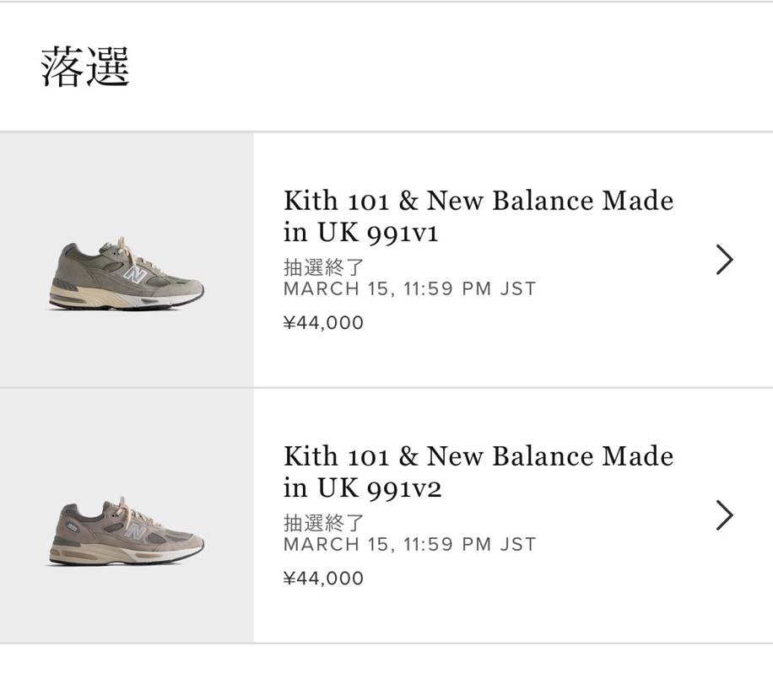Tap the ¥44,000 price of 991v1

(323, 323)
